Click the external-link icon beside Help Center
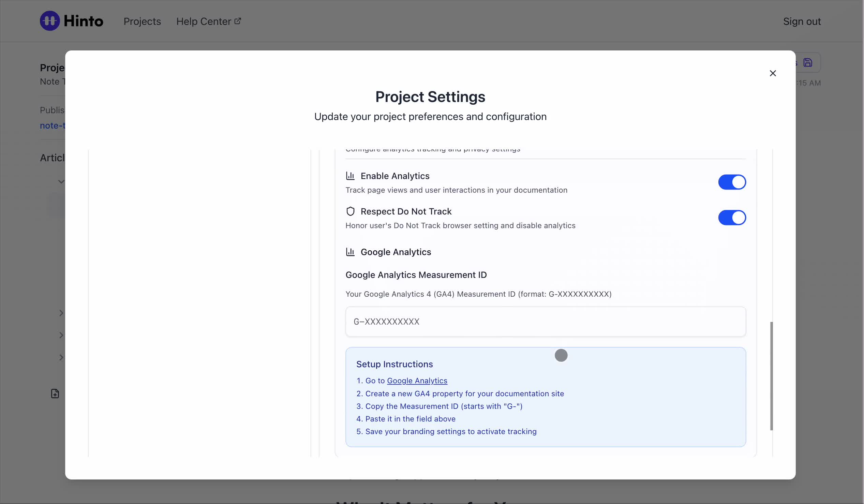Viewport: 864px width, 504px height. [x=238, y=21]
